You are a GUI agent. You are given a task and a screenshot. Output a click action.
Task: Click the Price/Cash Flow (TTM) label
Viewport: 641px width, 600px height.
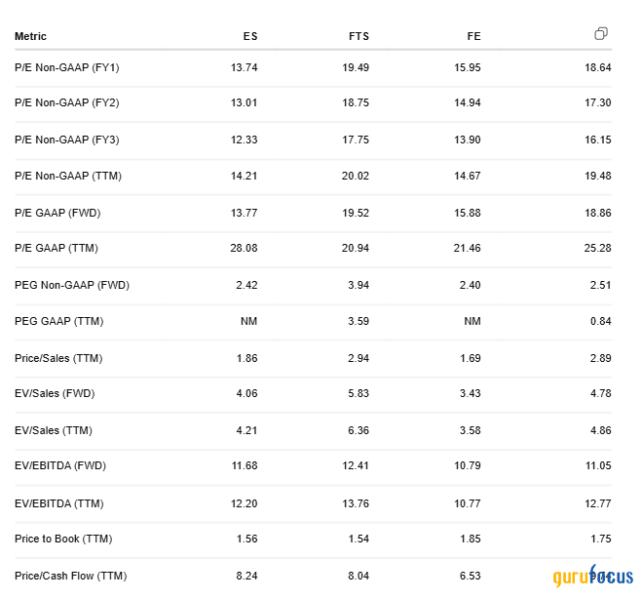(x=71, y=576)
